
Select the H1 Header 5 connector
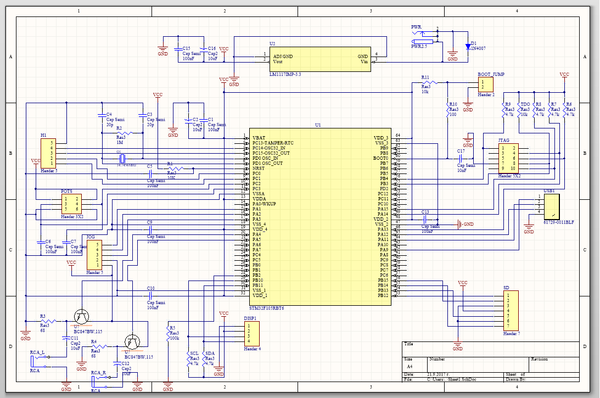pos(48,153)
